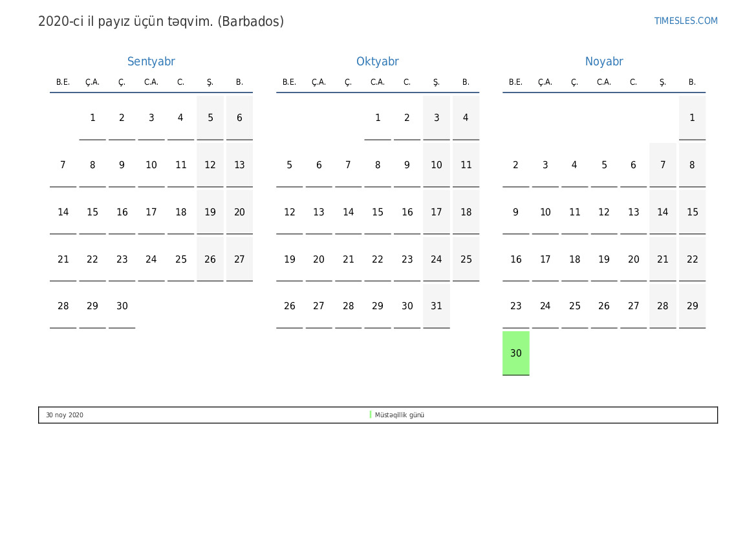Image resolution: width=756 pixels, height=535 pixels.
Task: Click the highlighted 30 November date
Action: click(x=515, y=353)
